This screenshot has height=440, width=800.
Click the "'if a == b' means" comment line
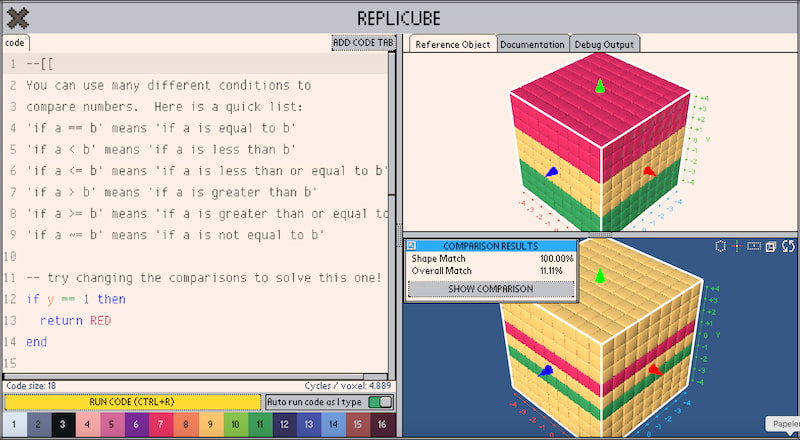tap(161, 128)
